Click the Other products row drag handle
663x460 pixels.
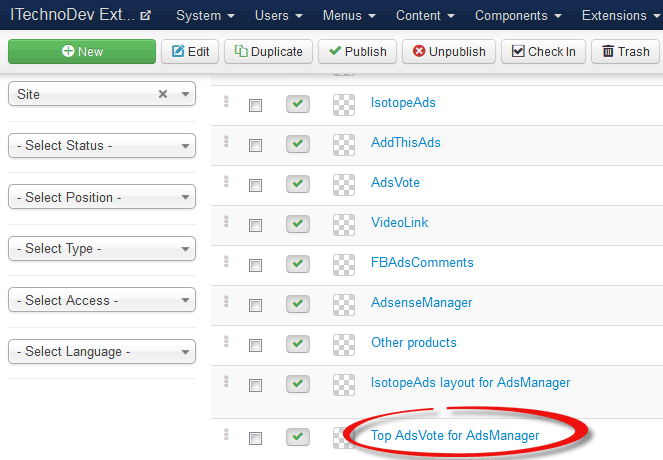[x=226, y=341]
